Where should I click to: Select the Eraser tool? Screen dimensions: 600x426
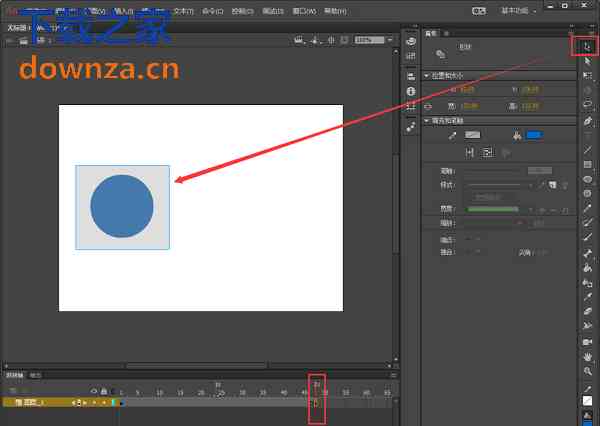(587, 312)
